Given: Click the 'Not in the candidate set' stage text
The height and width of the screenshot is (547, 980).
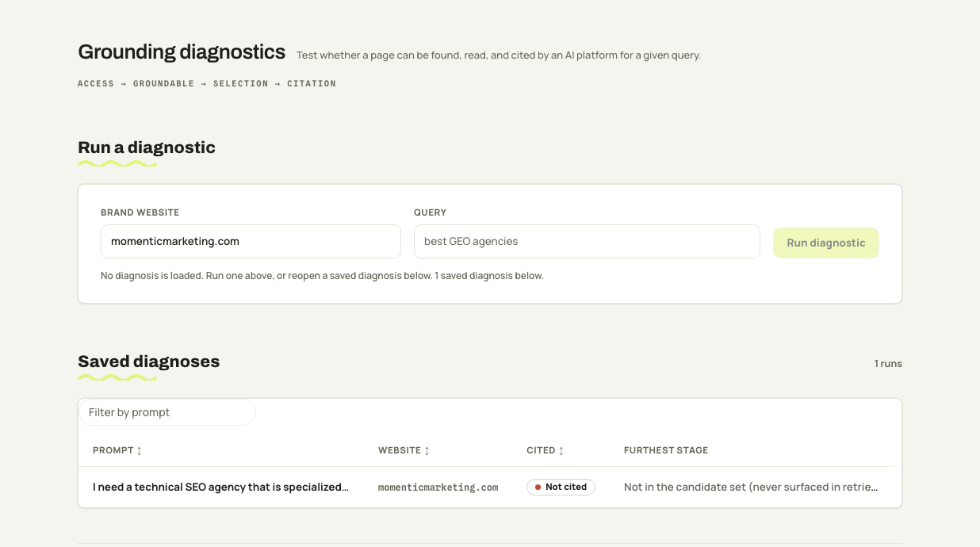Looking at the screenshot, I should tap(751, 487).
